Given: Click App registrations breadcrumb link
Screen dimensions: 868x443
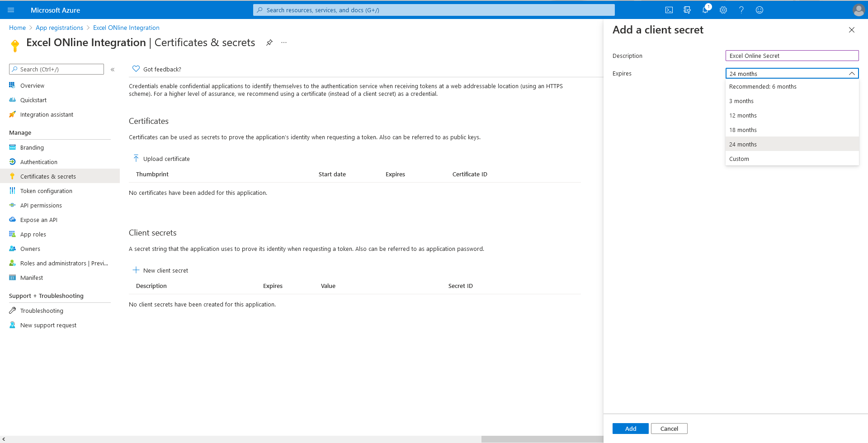Looking at the screenshot, I should (59, 28).
